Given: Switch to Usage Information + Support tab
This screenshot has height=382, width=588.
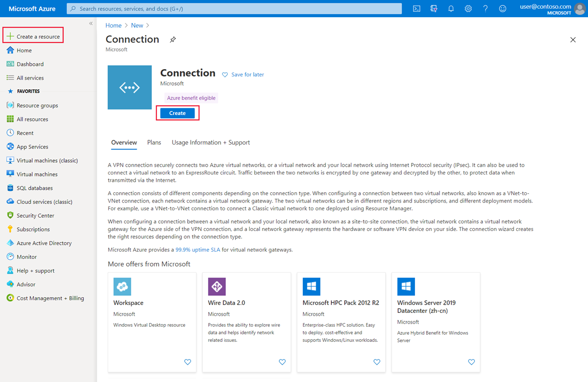Looking at the screenshot, I should 211,142.
